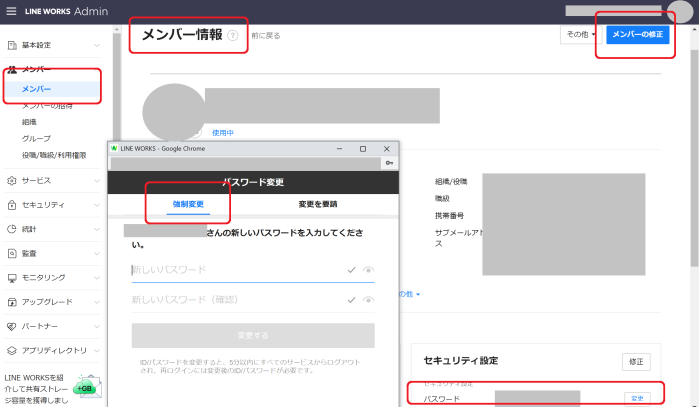Click the LINE WORKS favicon in popup title bar

point(114,149)
